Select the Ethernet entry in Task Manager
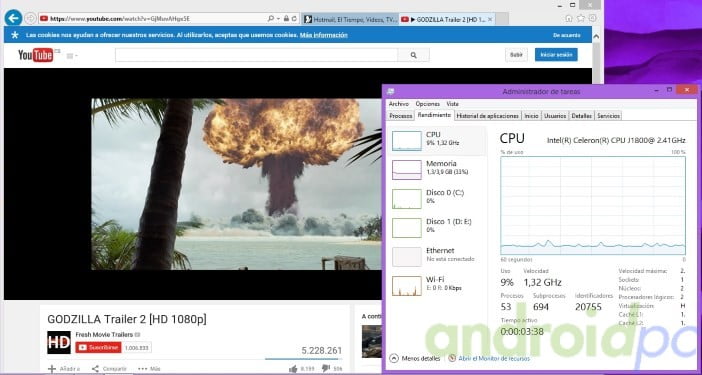702x375 pixels. tap(436, 256)
